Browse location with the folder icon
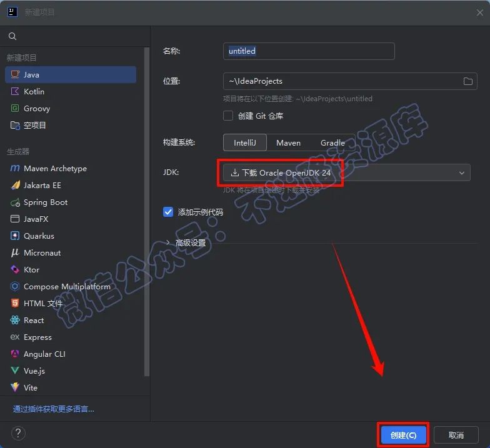 [467, 81]
